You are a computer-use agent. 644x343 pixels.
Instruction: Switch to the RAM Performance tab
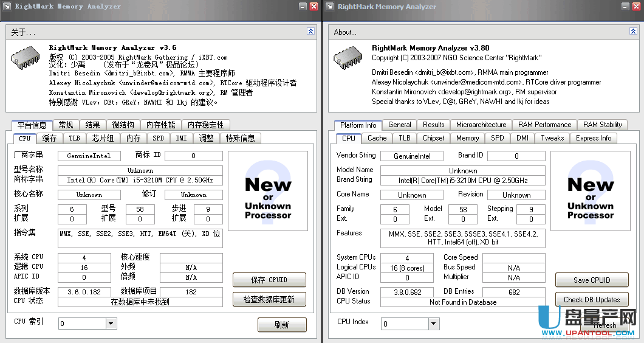pos(544,125)
